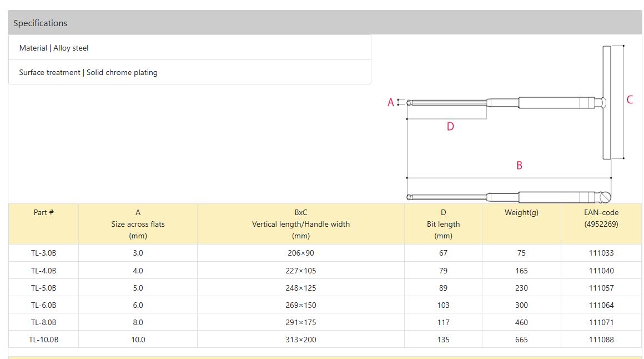
Task: Click weight 665 cell
Action: tap(521, 340)
